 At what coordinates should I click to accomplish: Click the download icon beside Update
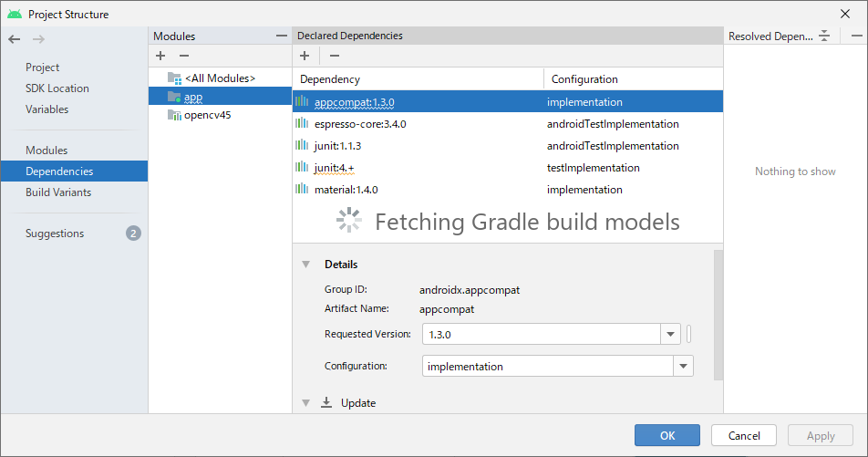point(326,402)
